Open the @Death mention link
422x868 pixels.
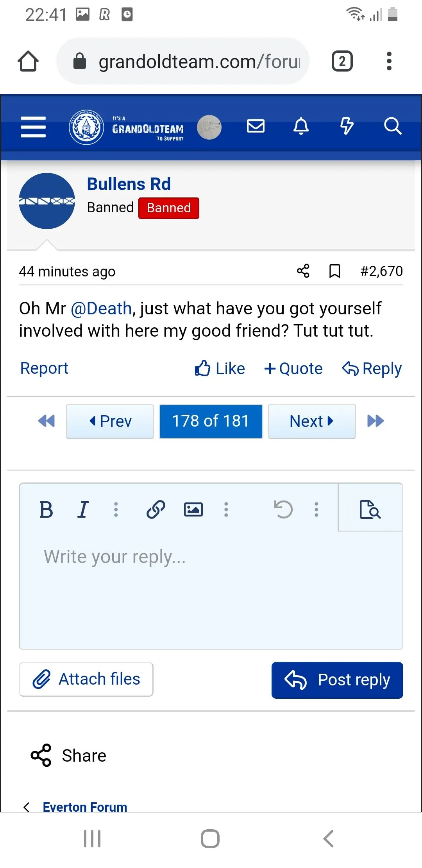[101, 308]
